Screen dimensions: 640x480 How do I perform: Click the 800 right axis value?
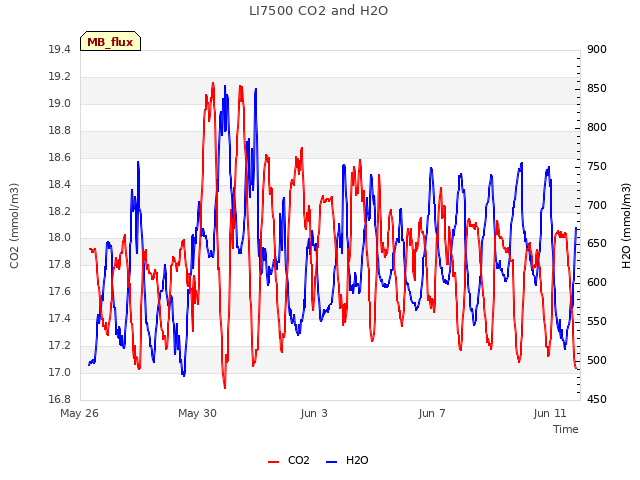pos(597,127)
